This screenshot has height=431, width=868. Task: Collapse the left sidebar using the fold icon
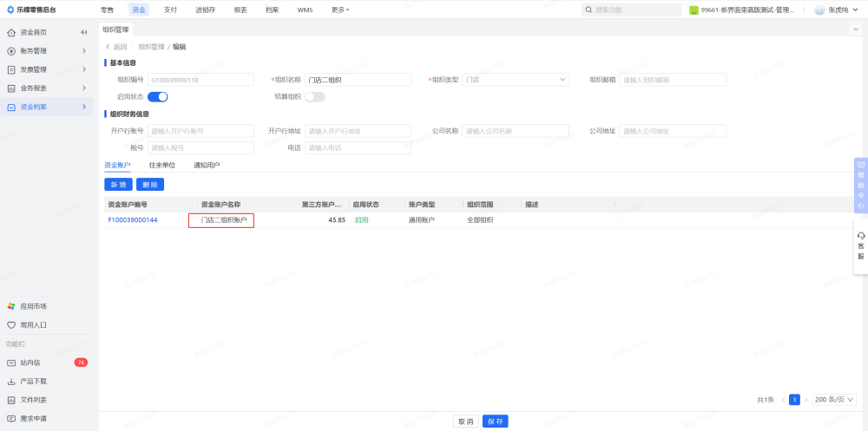[84, 32]
